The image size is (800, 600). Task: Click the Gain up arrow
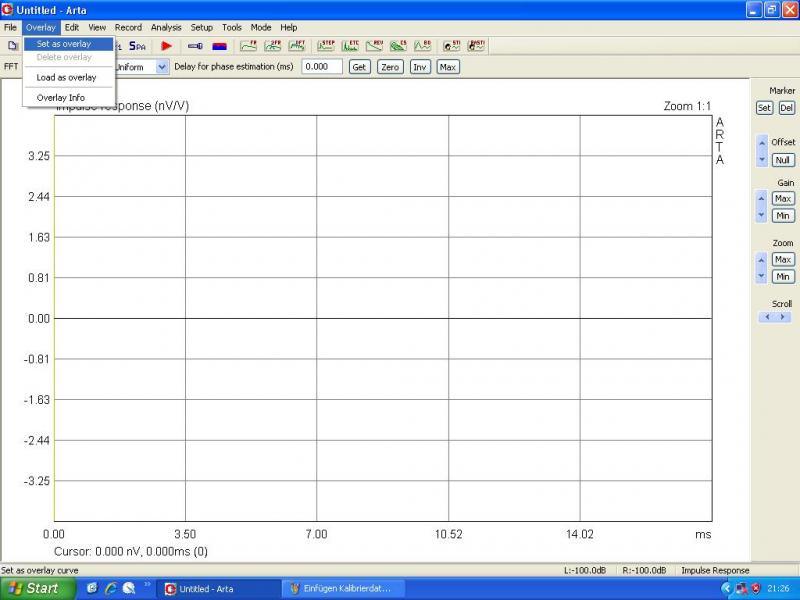coord(762,198)
